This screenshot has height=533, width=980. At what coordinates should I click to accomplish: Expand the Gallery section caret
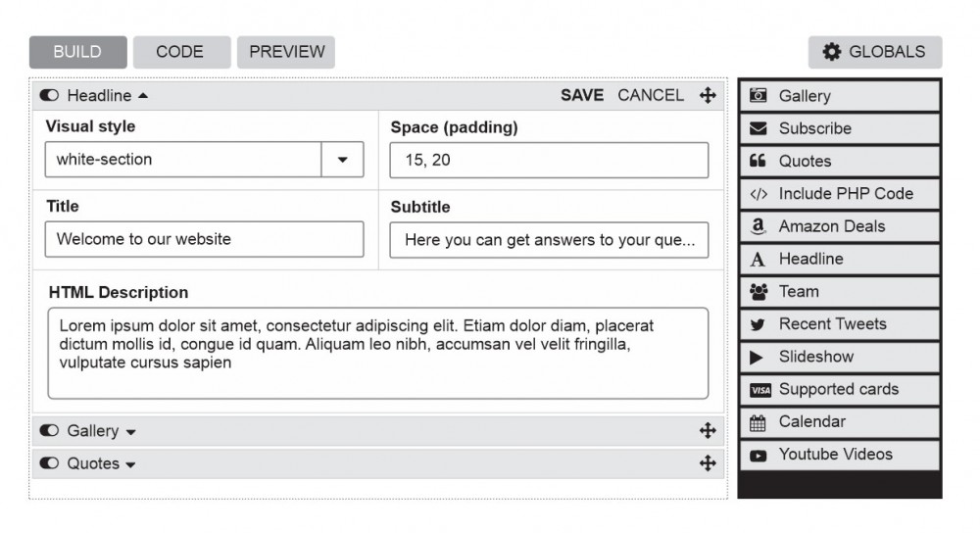pyautogui.click(x=131, y=432)
